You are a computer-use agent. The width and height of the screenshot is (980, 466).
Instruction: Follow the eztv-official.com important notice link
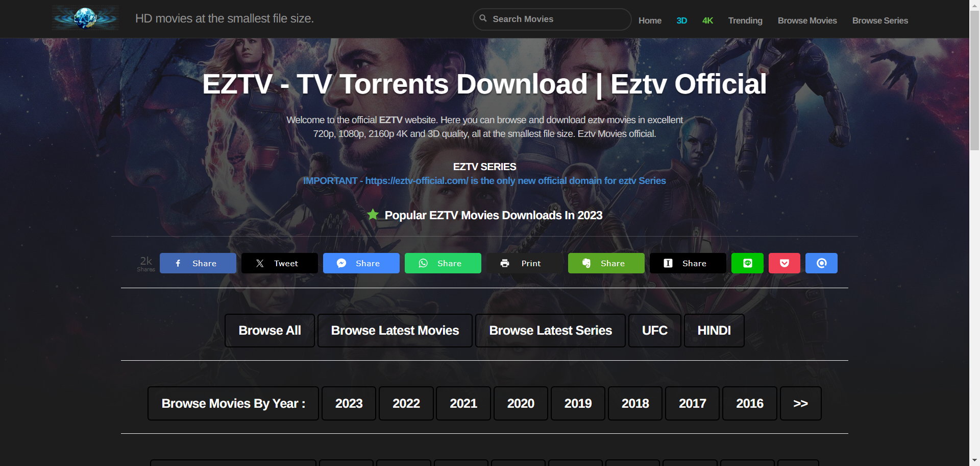click(484, 180)
